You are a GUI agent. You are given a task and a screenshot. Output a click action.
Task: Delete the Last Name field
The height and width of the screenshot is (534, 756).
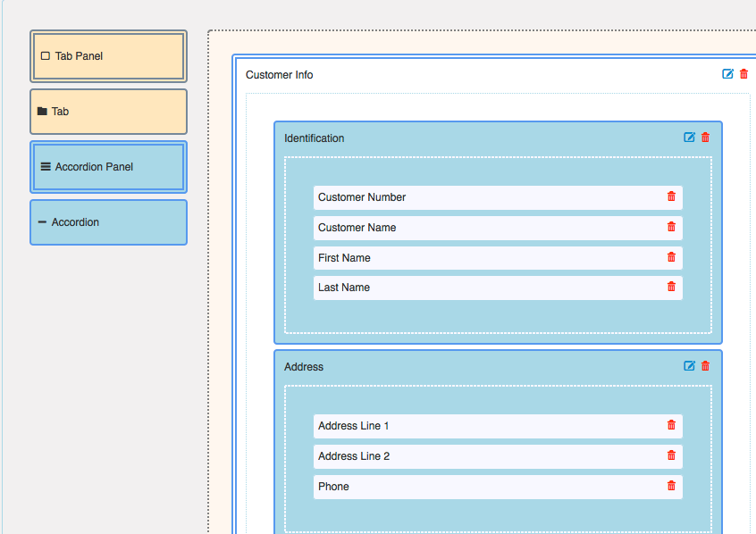point(671,287)
